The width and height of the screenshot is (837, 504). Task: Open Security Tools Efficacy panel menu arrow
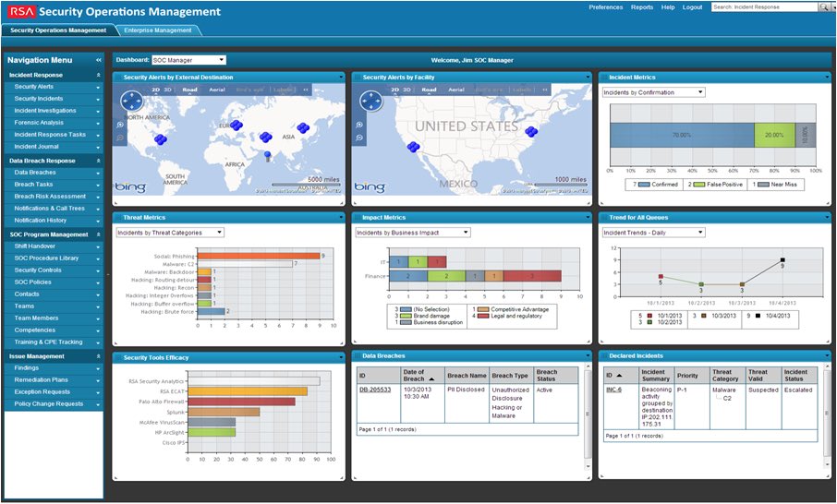point(341,357)
